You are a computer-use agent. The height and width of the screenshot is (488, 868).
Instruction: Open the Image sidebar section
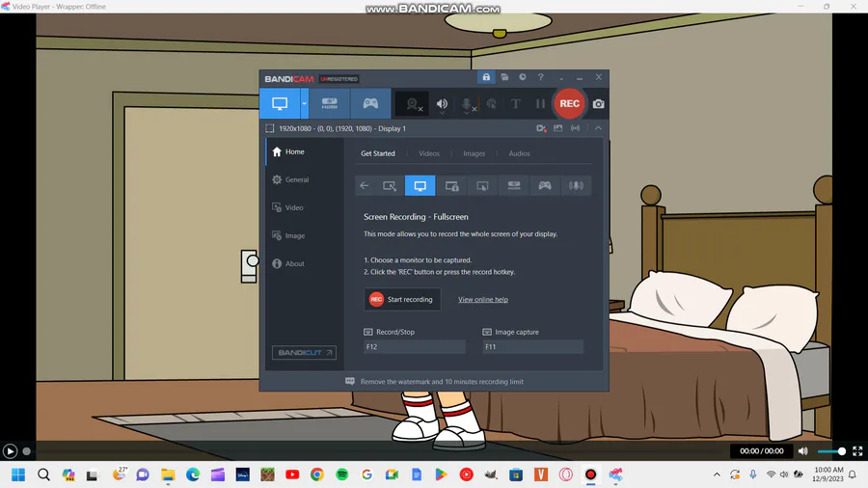pyautogui.click(x=305, y=235)
